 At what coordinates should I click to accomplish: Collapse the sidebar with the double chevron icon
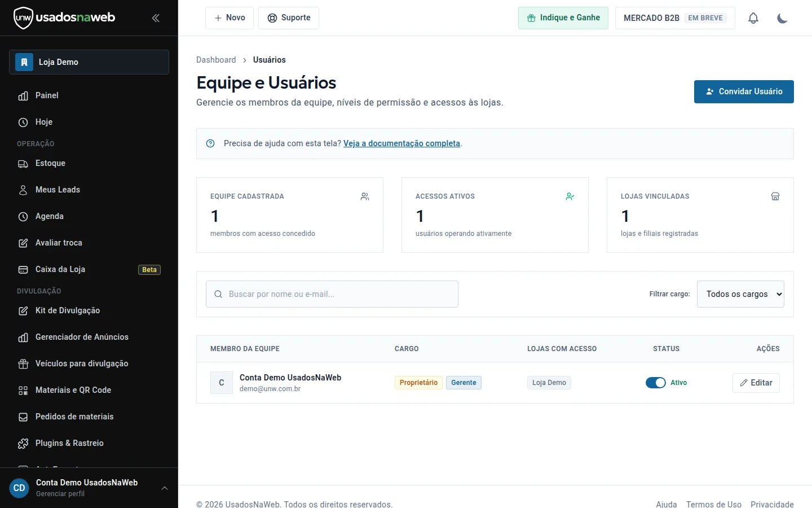(156, 18)
